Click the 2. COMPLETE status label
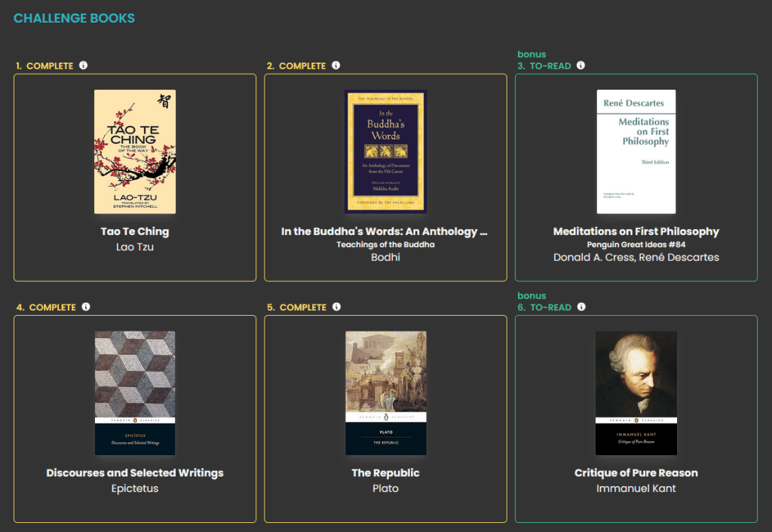This screenshot has height=532, width=772. pos(296,66)
